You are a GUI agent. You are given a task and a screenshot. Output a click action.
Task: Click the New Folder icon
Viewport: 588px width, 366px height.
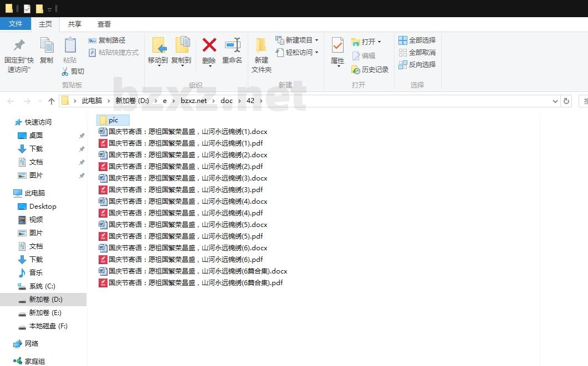[261, 45]
